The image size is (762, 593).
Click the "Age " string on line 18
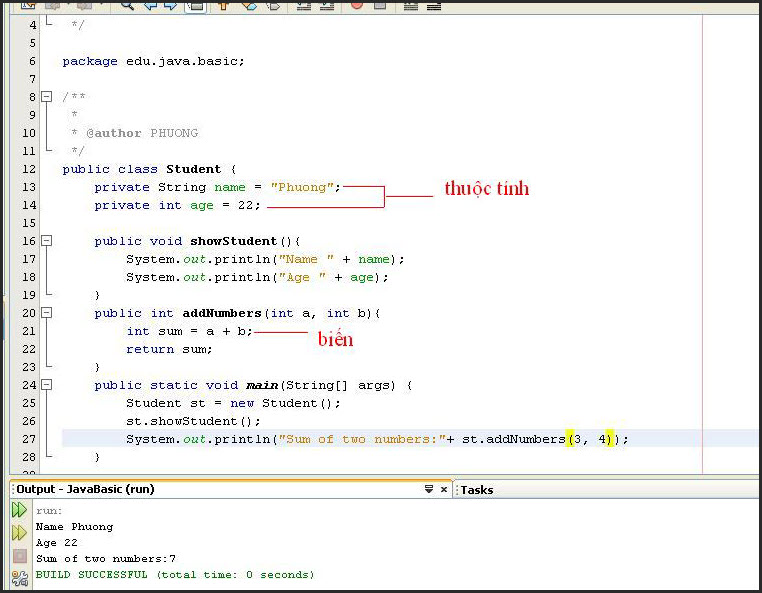click(x=302, y=277)
